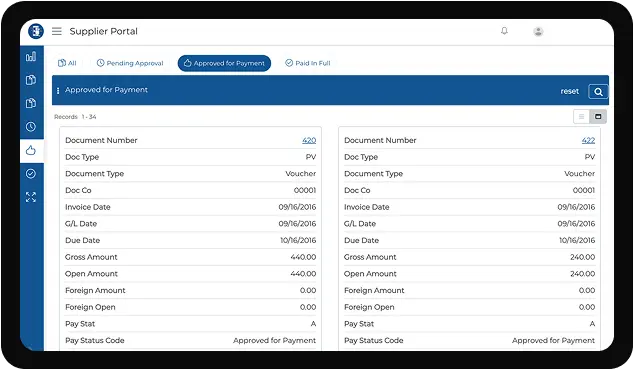Switch to card view toggle
The height and width of the screenshot is (370, 634).
(x=598, y=117)
